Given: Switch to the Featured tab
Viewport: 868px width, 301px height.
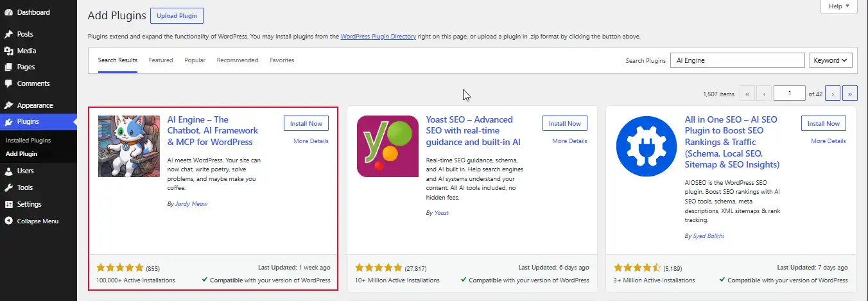Looking at the screenshot, I should coord(161,60).
